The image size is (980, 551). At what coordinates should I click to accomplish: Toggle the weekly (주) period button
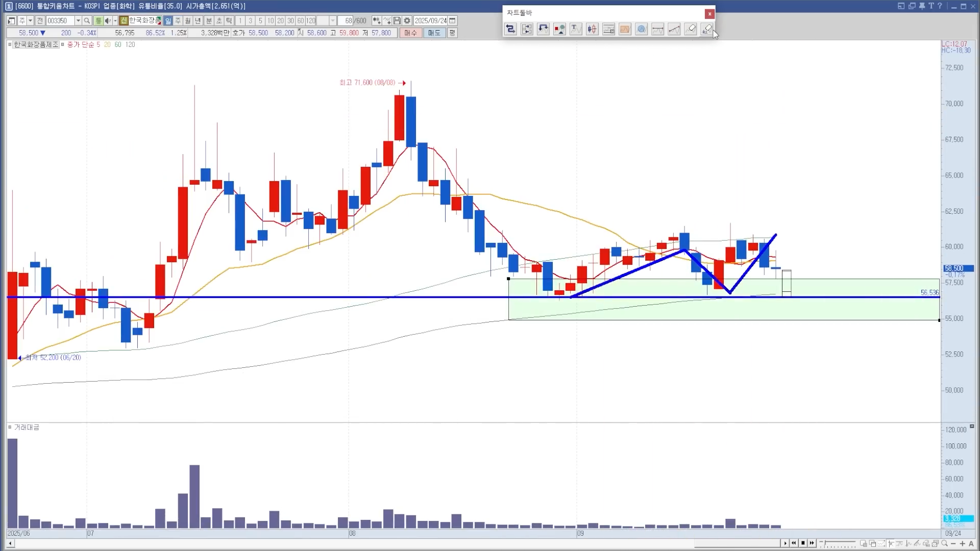(x=178, y=21)
